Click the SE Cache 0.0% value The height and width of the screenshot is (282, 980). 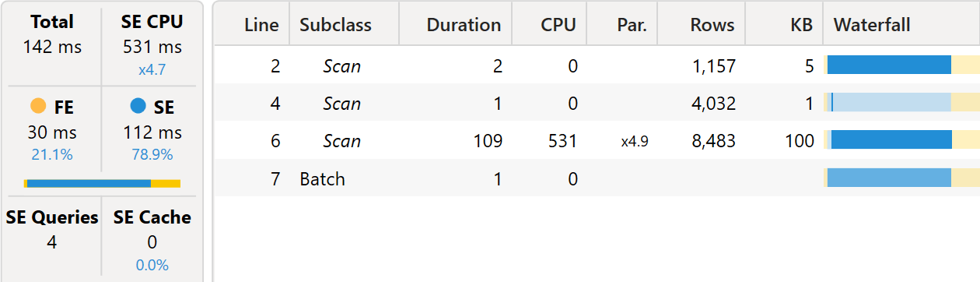152,265
